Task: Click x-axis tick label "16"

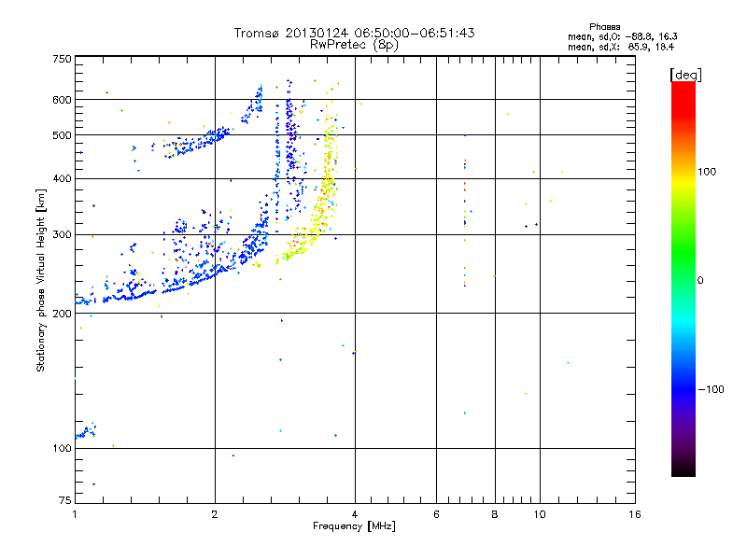Action: [x=635, y=514]
